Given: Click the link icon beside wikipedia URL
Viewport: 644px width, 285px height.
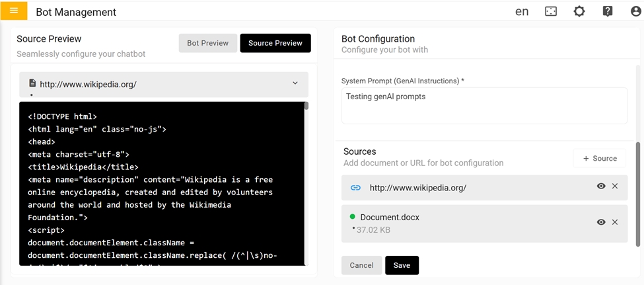Looking at the screenshot, I should [355, 188].
